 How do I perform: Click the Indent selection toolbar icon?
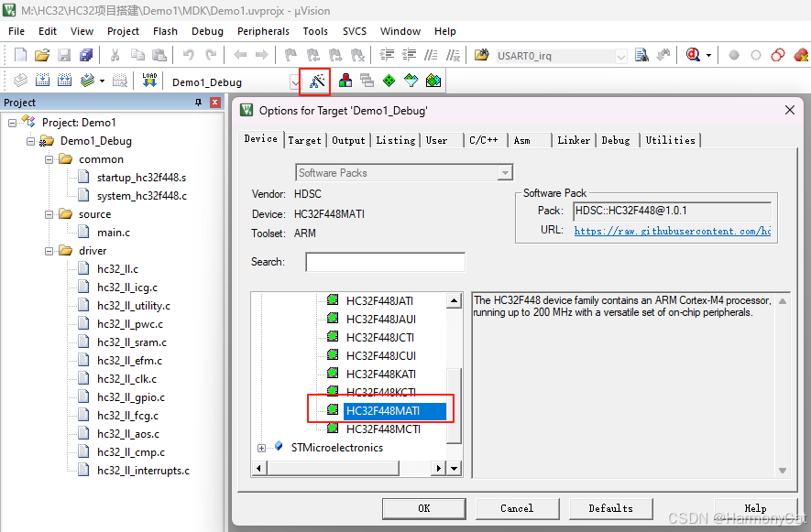pos(387,55)
